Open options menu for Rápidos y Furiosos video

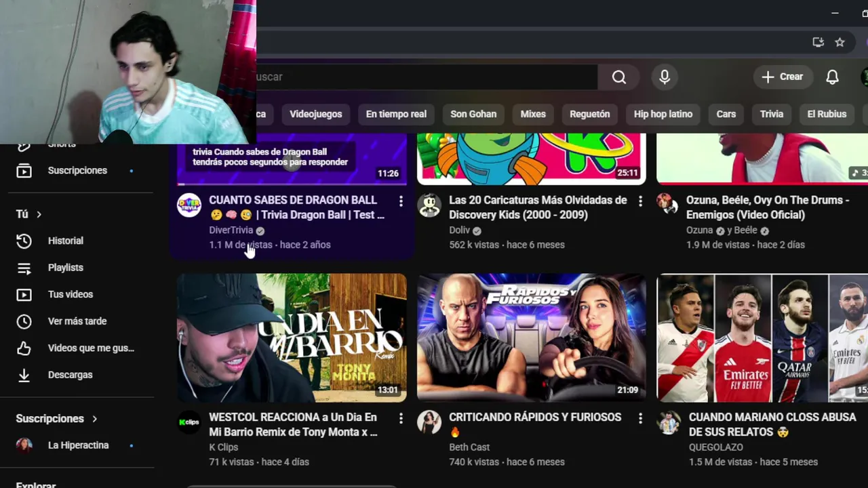(640, 419)
